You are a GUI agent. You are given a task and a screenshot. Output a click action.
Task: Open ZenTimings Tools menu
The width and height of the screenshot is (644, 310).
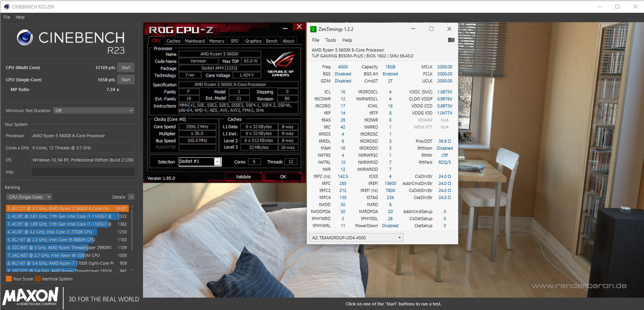coord(331,40)
